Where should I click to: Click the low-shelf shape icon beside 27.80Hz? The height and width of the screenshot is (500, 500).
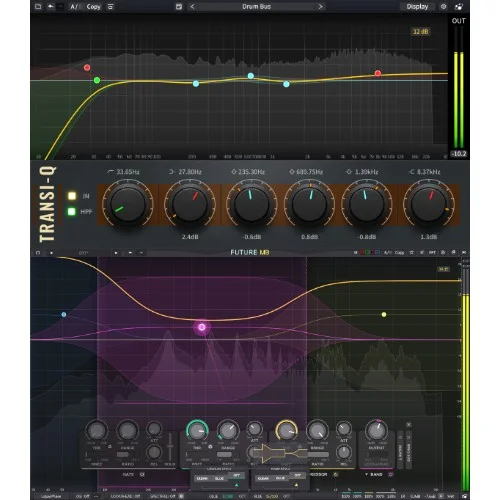coord(172,172)
